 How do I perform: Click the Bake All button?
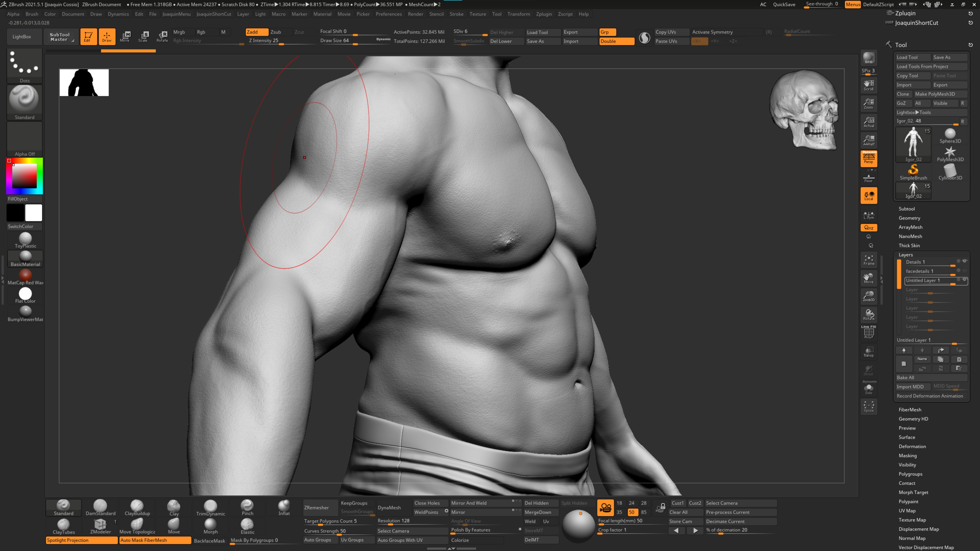point(931,378)
